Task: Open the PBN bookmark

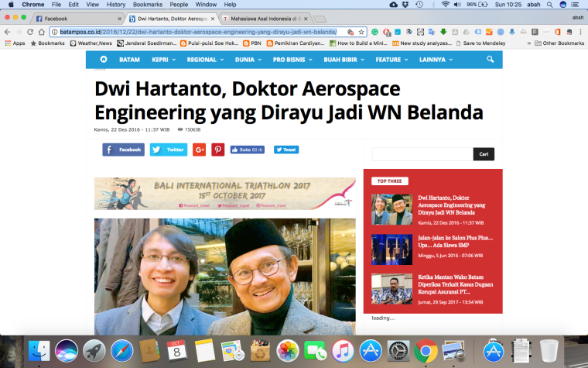Action: coord(252,43)
